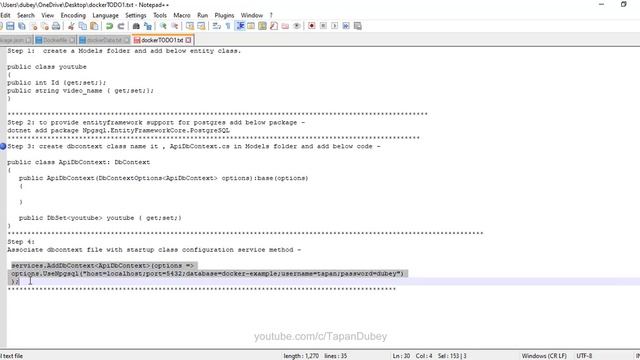Click the Save Recorded Macro icon
The image size is (640, 360).
[358, 26]
